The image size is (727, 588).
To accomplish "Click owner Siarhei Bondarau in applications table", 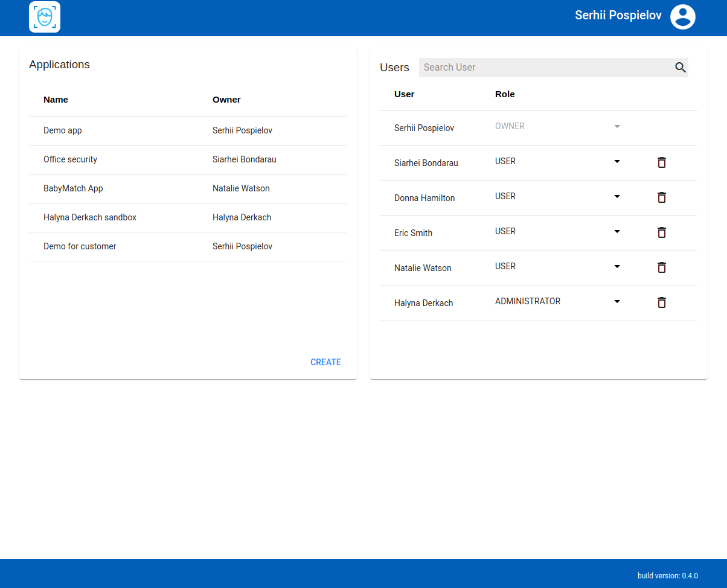I will click(x=245, y=159).
